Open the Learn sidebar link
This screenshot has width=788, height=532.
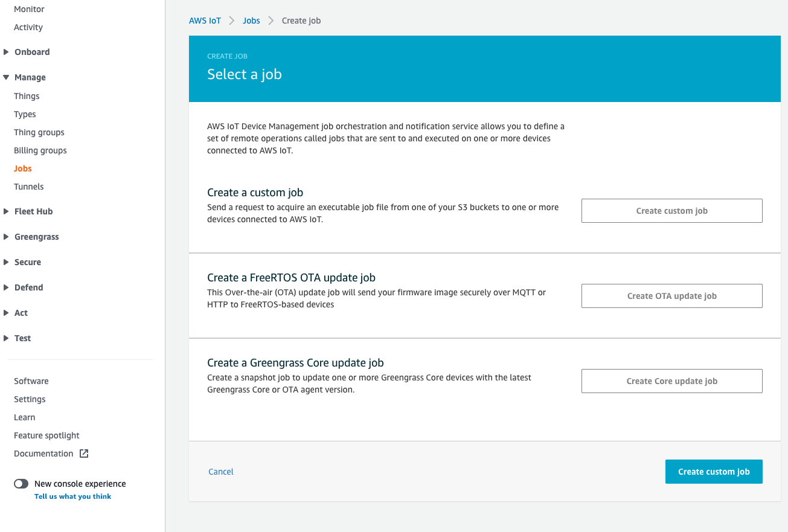25,417
